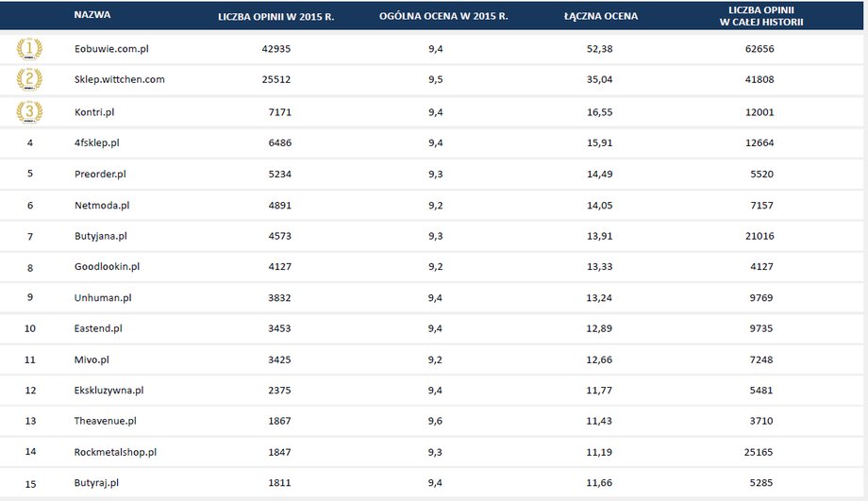The image size is (868, 501).
Task: Click the Preorder.pl shop name
Action: pyautogui.click(x=100, y=174)
